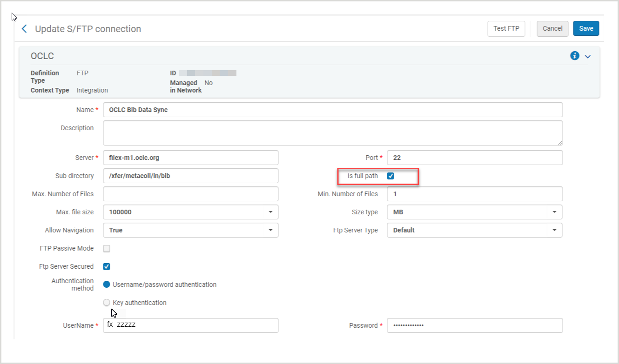Click the 'FTP Passive Mode' label
The height and width of the screenshot is (364, 619).
tap(67, 248)
